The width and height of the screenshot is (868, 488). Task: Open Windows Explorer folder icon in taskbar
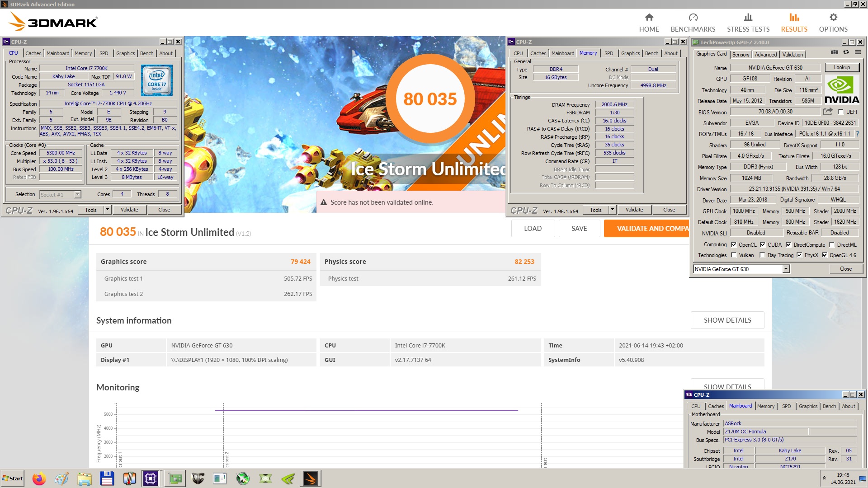point(84,479)
